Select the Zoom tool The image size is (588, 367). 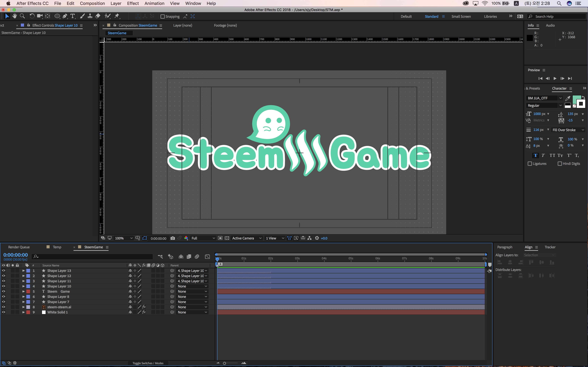click(x=22, y=16)
